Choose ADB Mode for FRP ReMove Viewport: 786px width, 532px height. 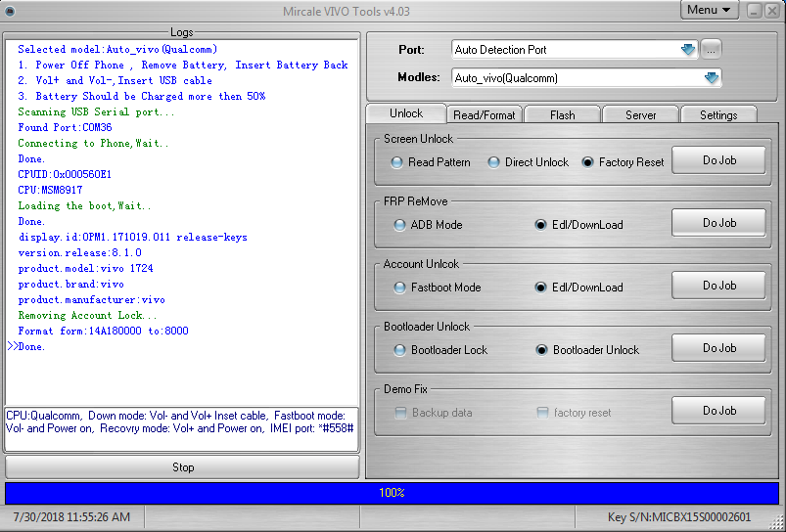[428, 225]
